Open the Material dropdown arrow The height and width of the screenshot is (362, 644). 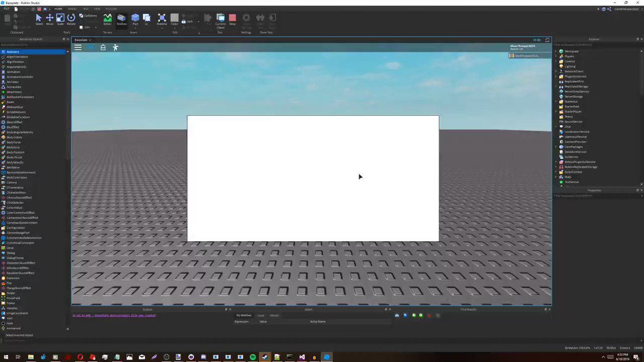162,28
